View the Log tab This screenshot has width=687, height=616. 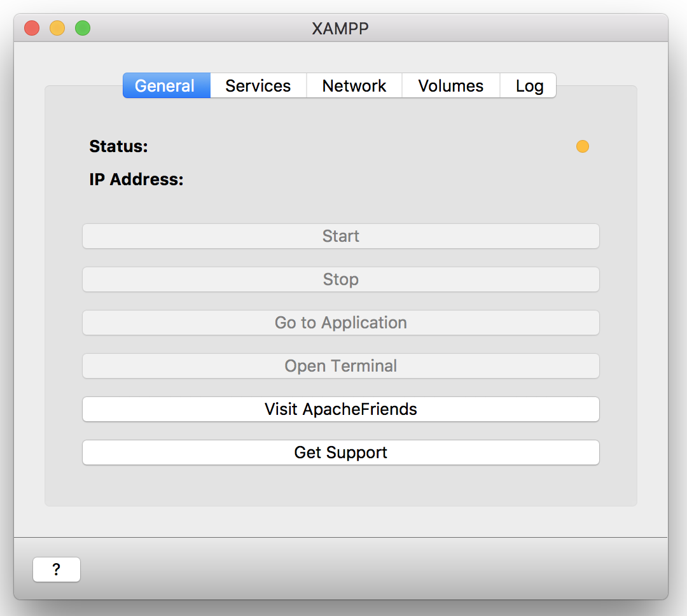click(x=529, y=86)
